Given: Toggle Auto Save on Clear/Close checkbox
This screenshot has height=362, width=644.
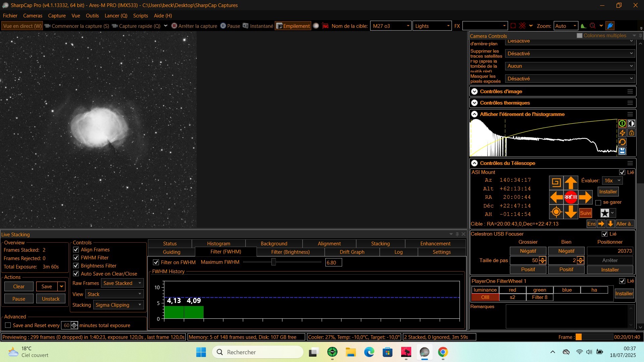Looking at the screenshot, I should point(76,274).
